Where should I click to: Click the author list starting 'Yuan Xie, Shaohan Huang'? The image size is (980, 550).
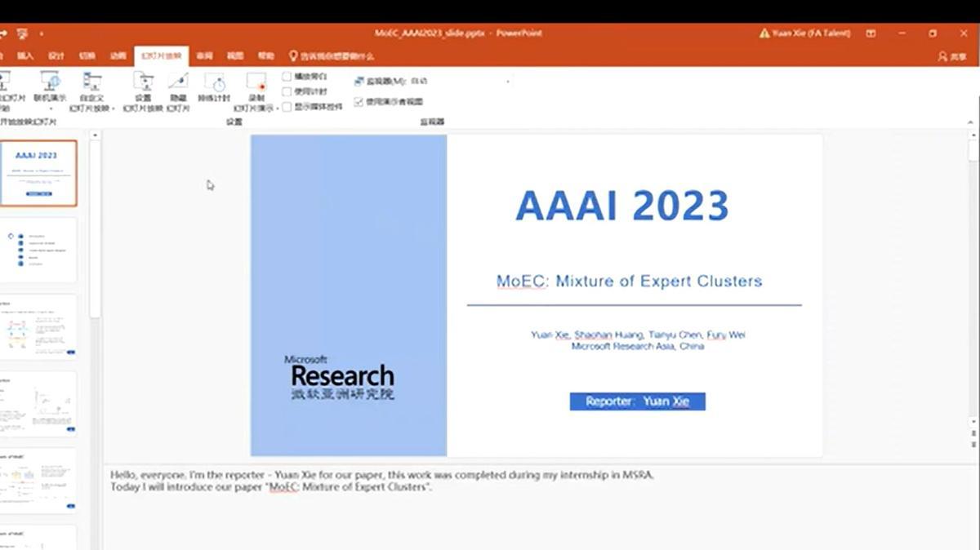(638, 335)
